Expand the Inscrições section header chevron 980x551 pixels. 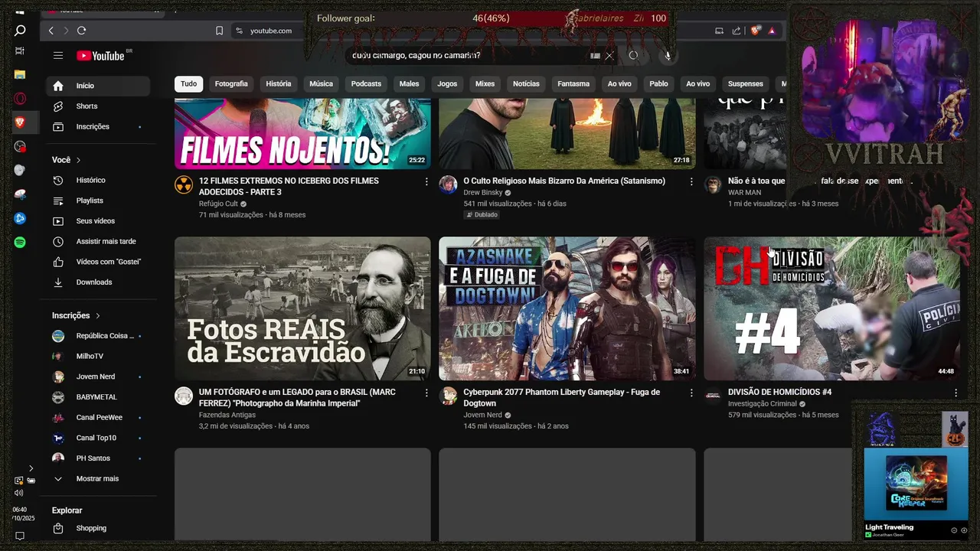tap(98, 315)
